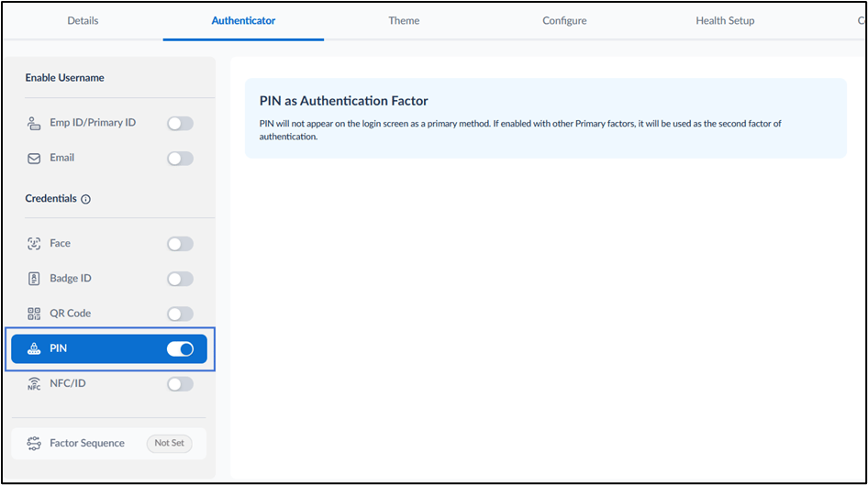
Task: Click the QR Code icon
Action: (34, 314)
